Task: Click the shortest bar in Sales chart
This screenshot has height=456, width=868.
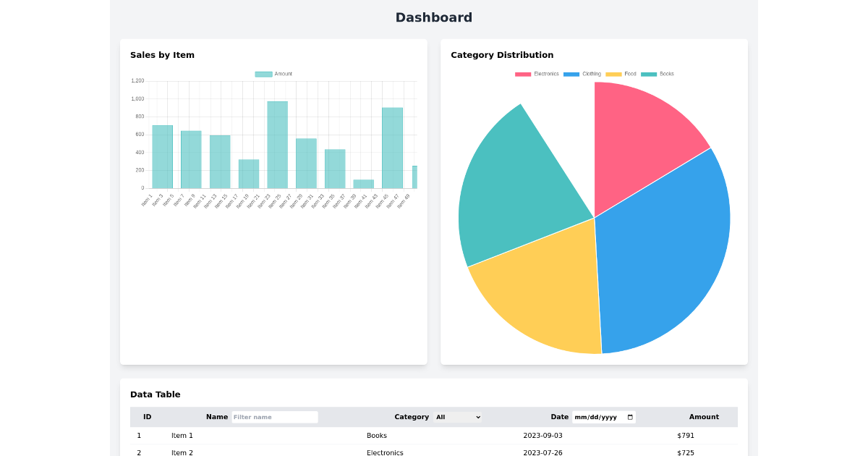Action: [364, 184]
